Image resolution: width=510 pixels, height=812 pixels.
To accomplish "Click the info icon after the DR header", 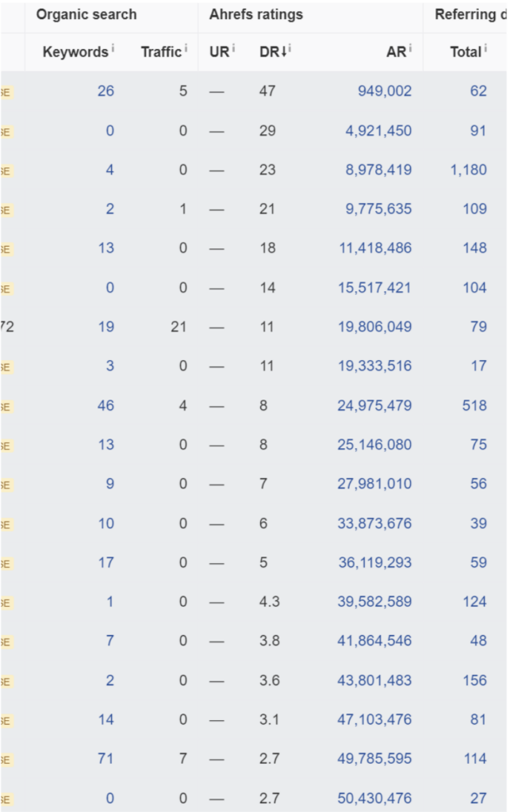I will click(290, 48).
